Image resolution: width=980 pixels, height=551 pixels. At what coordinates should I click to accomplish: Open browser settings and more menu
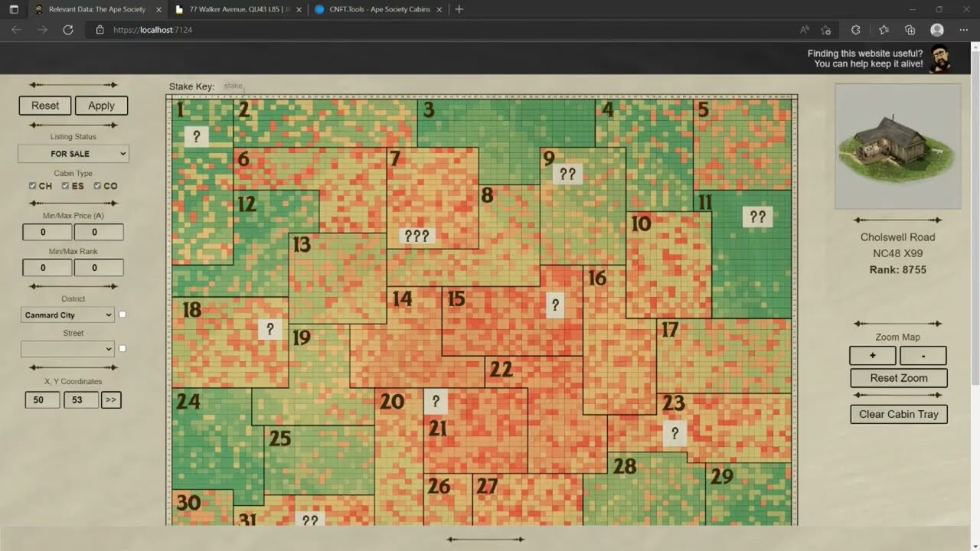(x=963, y=30)
